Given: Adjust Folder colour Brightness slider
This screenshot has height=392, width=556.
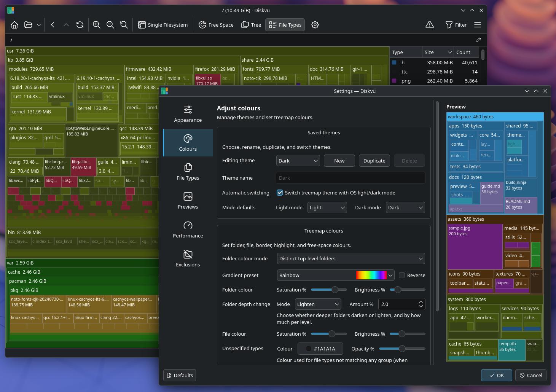Looking at the screenshot, I should click(407, 290).
